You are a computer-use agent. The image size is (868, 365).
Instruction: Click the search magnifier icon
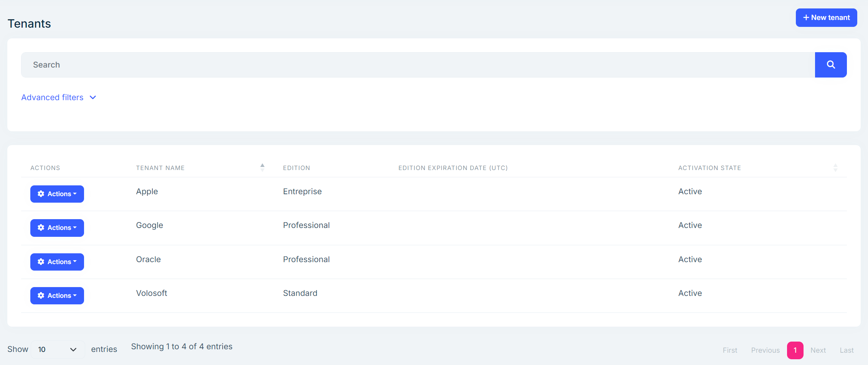[831, 64]
